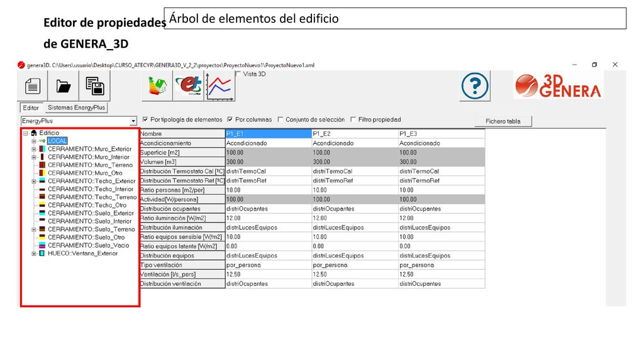Click the Nombre row header

182,133
